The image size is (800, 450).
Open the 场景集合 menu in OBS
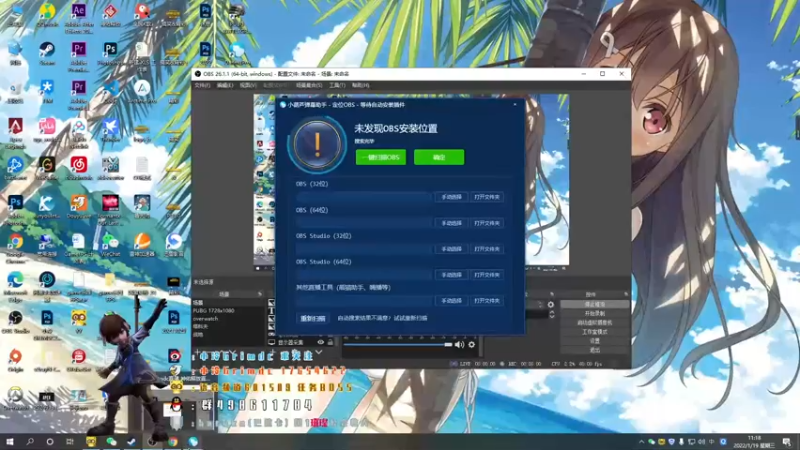[x=309, y=85]
